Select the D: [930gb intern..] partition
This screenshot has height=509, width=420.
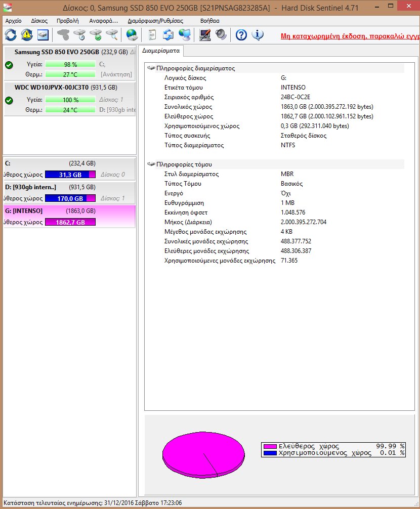(x=69, y=192)
